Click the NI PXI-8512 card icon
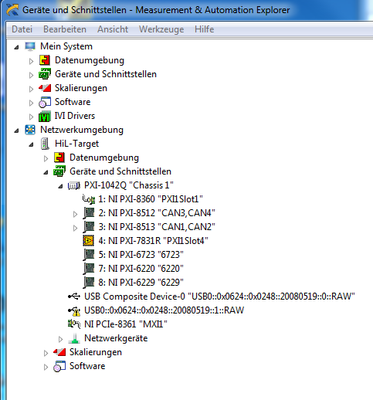This screenshot has width=373, height=400. pyautogui.click(x=89, y=213)
